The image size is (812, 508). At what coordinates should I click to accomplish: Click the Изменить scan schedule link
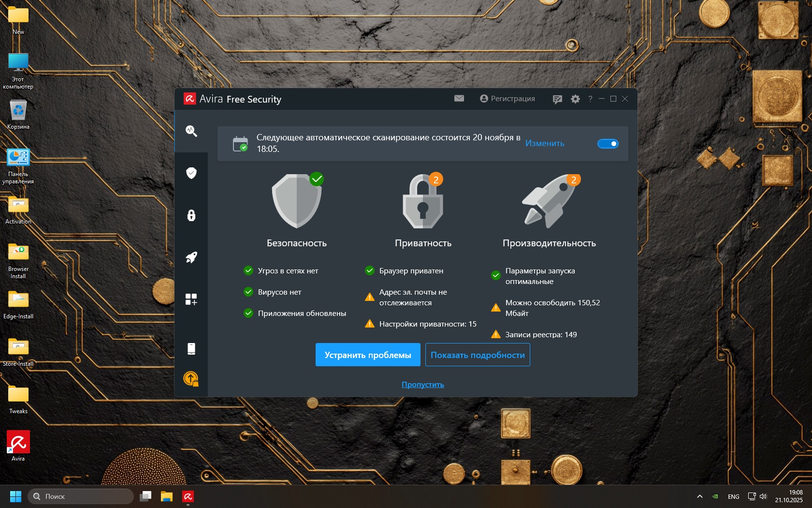(545, 144)
